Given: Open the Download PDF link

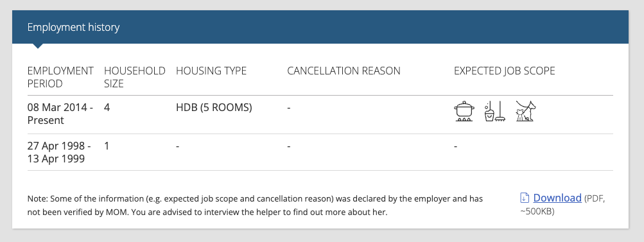Looking at the screenshot, I should point(557,198).
